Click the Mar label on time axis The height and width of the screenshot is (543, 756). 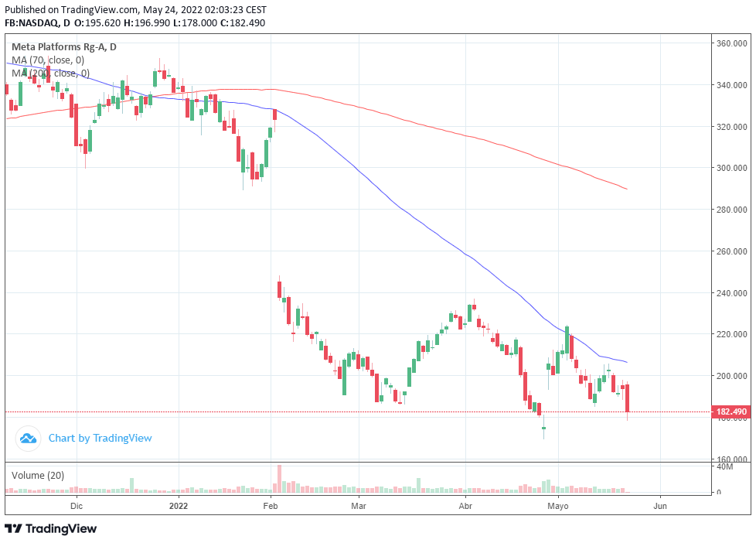click(x=358, y=506)
